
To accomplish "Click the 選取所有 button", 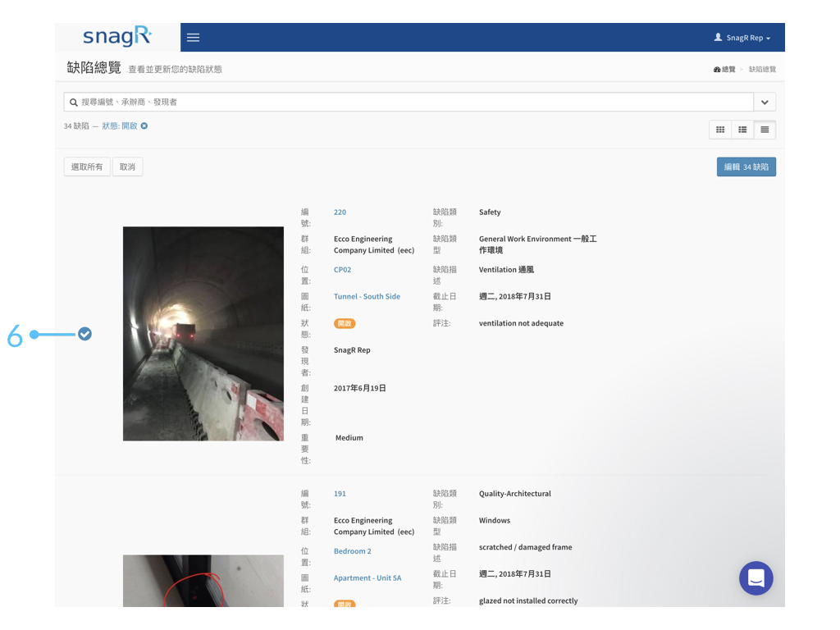I will pyautogui.click(x=87, y=167).
